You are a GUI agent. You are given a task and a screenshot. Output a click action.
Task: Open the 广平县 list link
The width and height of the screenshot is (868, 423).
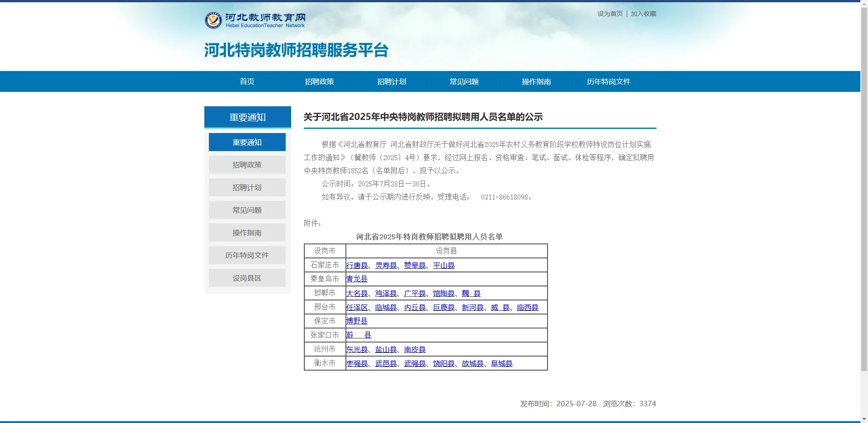coord(415,294)
